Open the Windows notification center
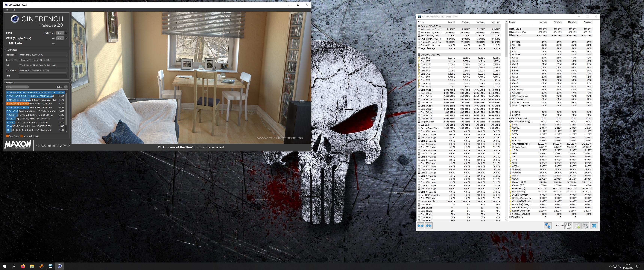Viewport: 644px width, 270px height. pyautogui.click(x=638, y=266)
